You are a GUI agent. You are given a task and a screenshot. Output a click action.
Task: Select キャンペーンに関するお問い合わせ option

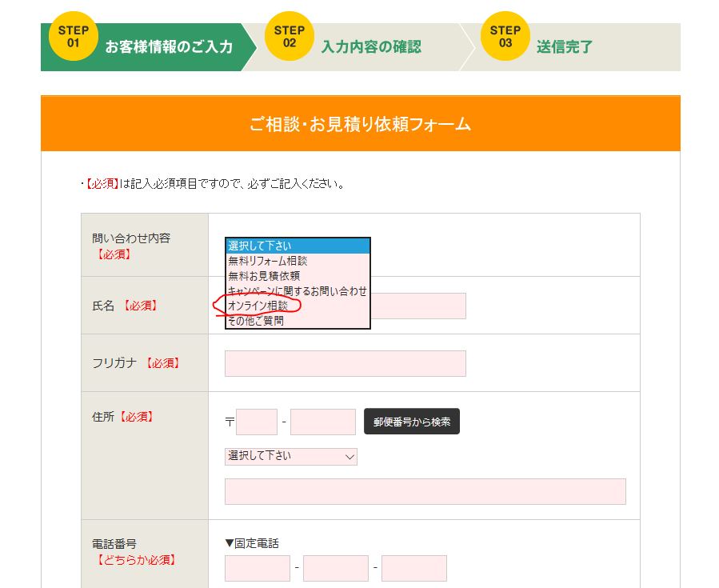[298, 290]
